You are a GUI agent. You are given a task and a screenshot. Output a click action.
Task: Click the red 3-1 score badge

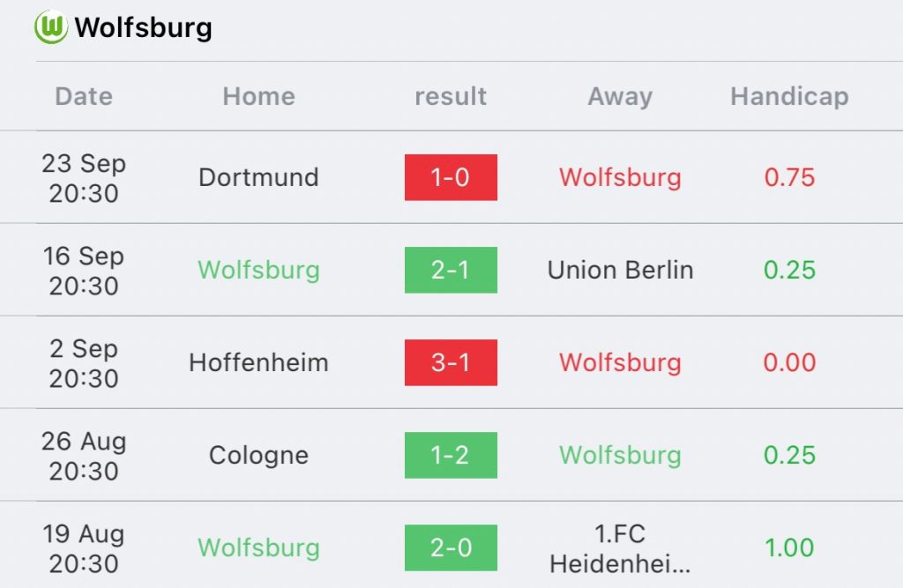coord(451,362)
